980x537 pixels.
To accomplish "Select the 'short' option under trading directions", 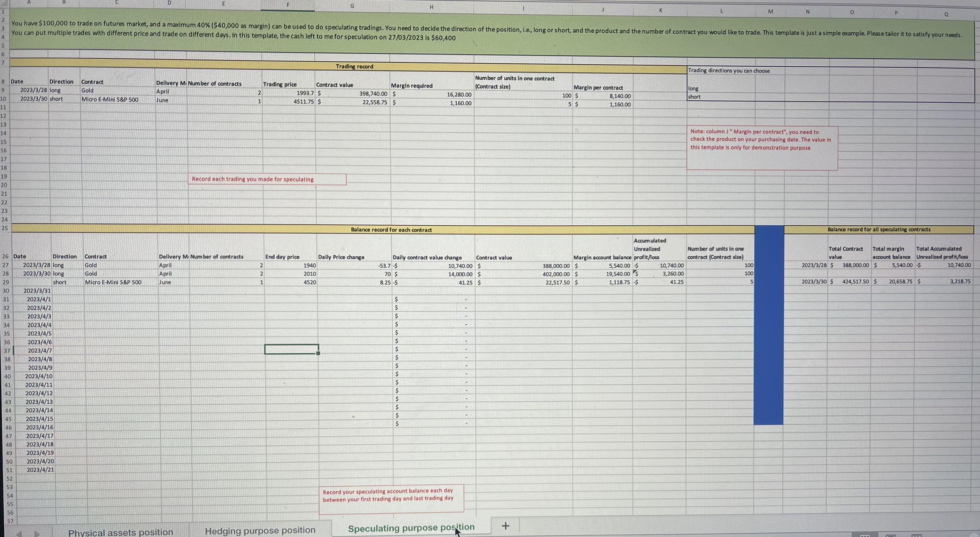I will (694, 97).
